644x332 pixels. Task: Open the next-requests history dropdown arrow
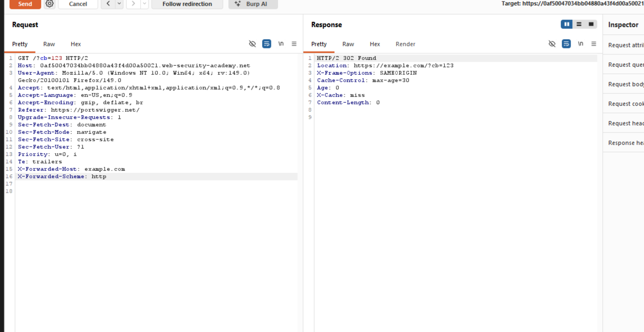[x=145, y=4]
